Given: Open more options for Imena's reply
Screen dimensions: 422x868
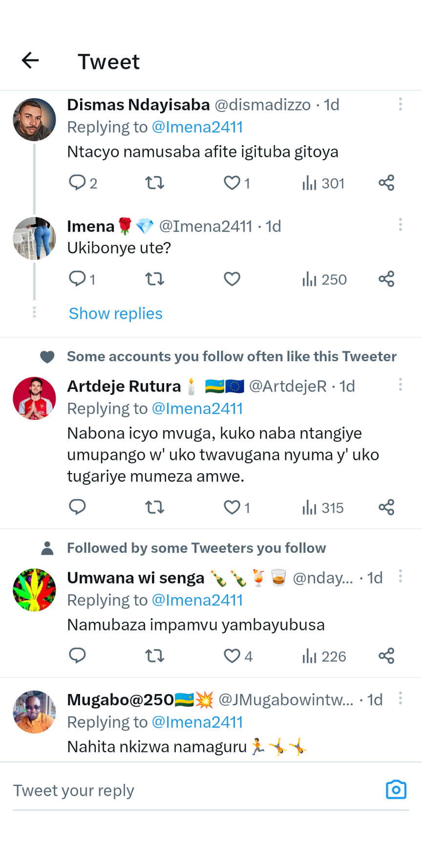Looking at the screenshot, I should click(401, 225).
